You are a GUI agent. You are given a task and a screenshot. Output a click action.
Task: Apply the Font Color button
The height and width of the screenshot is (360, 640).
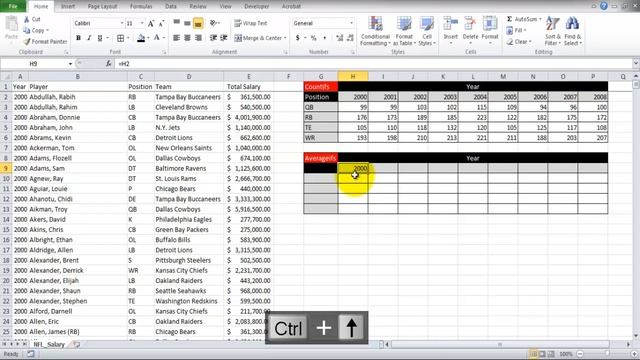157,38
